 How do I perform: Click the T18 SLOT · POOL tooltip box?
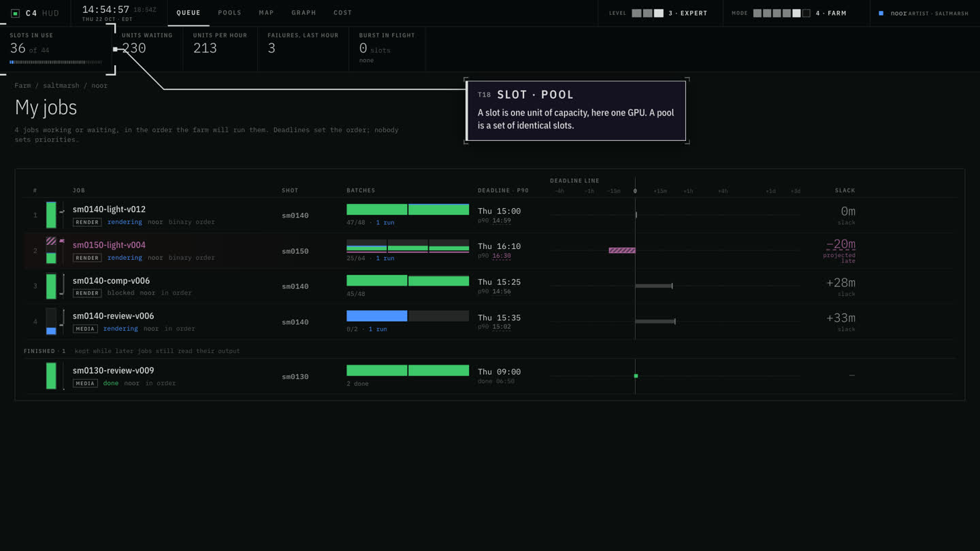coord(576,111)
